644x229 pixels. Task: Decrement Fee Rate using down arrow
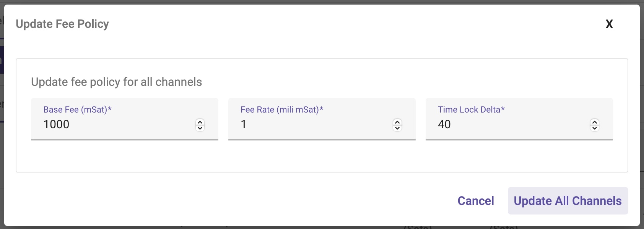point(397,128)
